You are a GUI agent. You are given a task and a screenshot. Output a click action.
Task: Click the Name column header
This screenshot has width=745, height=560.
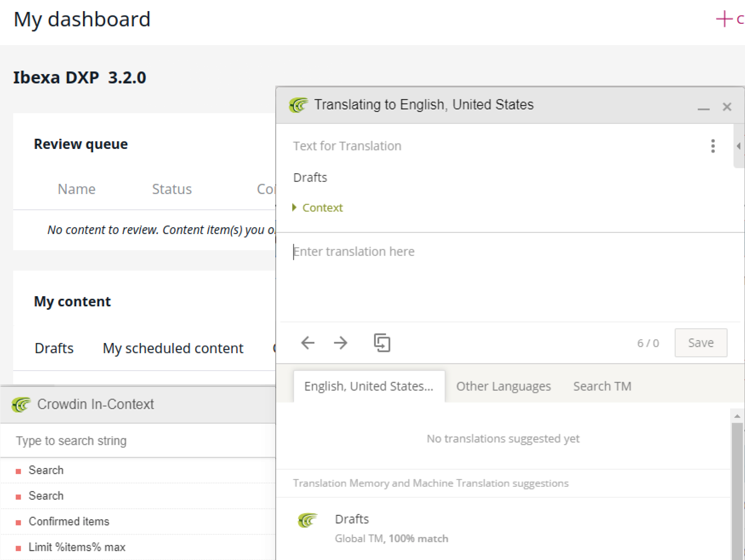click(x=77, y=189)
